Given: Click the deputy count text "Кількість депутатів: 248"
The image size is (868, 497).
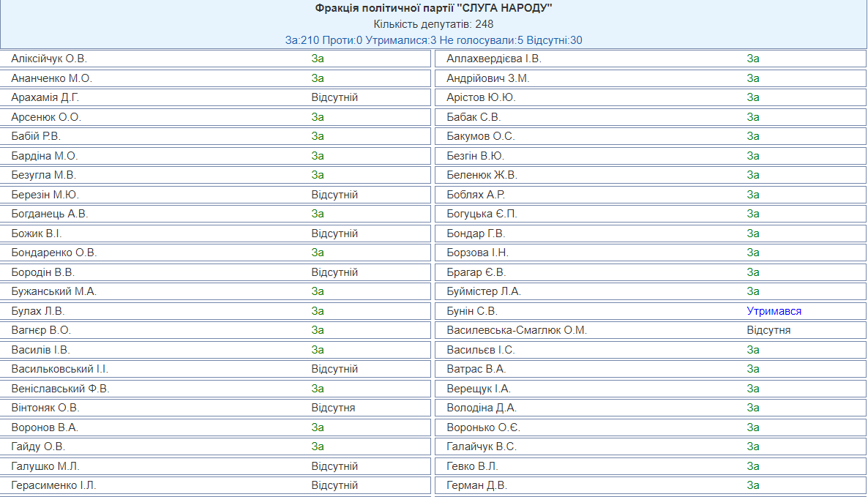Looking at the screenshot, I should tap(433, 24).
